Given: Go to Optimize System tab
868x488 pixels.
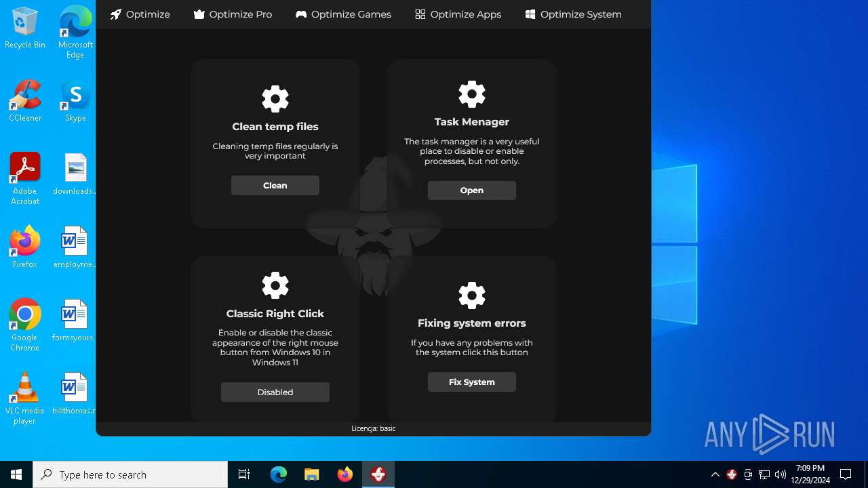Looking at the screenshot, I should [573, 14].
